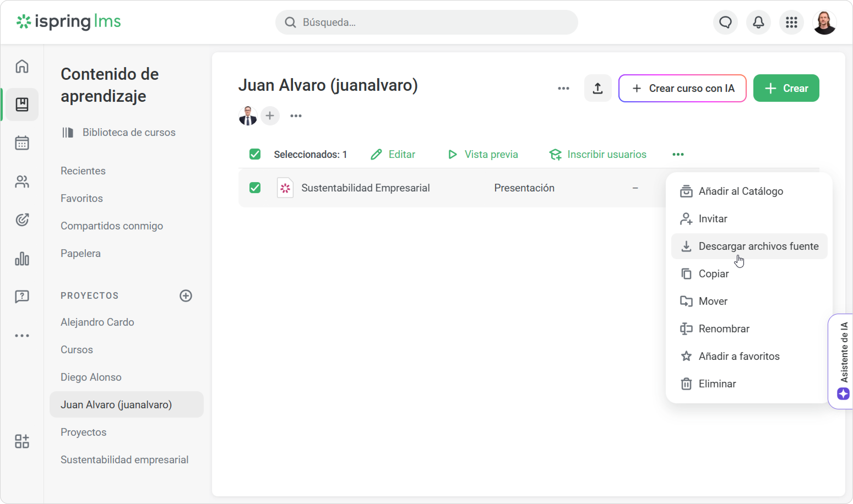Open the chat messages icon
This screenshot has width=853, height=504.
[x=725, y=22]
